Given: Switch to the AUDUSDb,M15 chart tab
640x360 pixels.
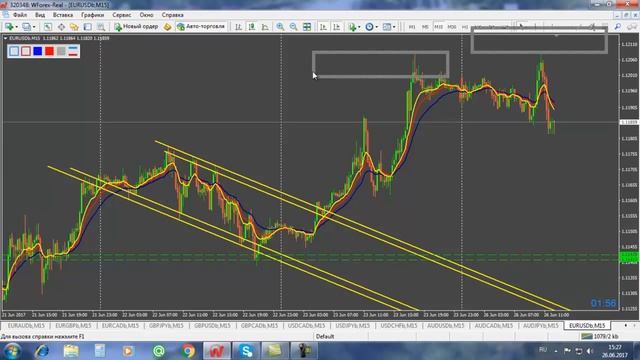Looking at the screenshot, I should 446,326.
